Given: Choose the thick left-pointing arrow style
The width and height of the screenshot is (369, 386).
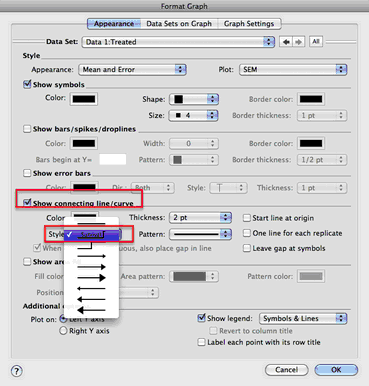Looking at the screenshot, I should point(91,310).
